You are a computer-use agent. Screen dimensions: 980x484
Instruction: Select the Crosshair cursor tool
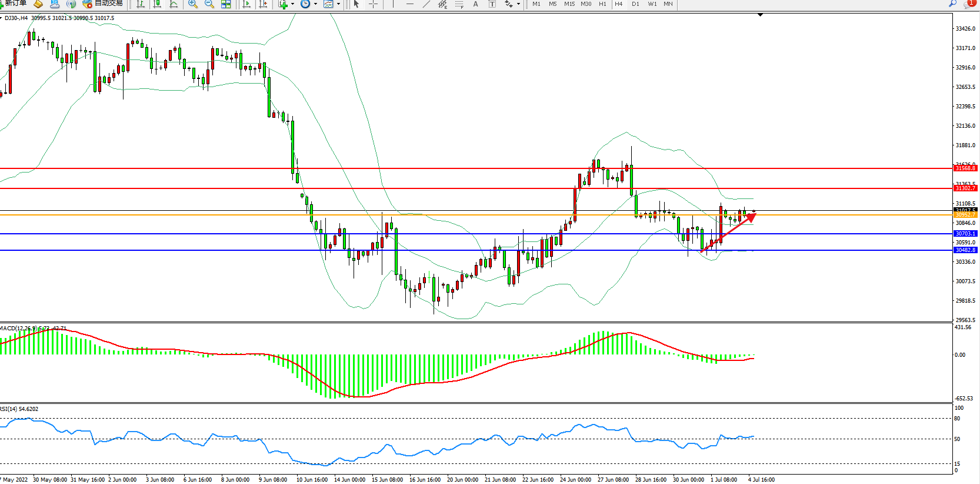373,4
